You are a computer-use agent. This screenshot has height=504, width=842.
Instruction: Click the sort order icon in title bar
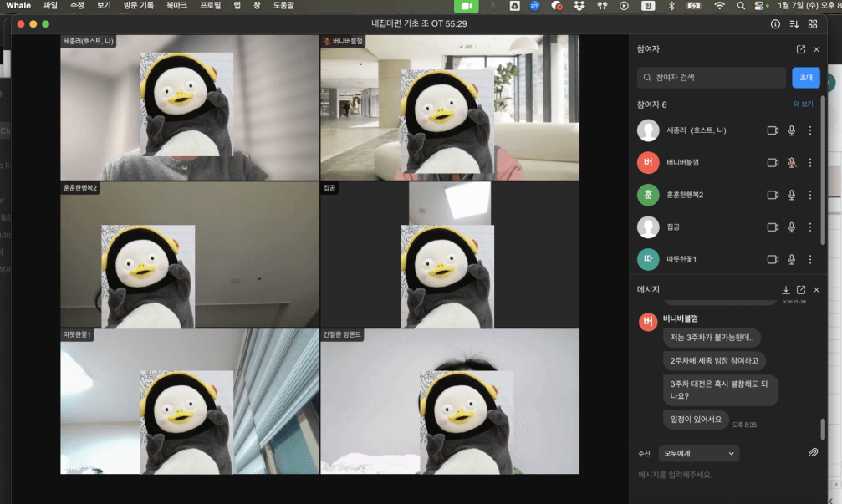(x=794, y=24)
